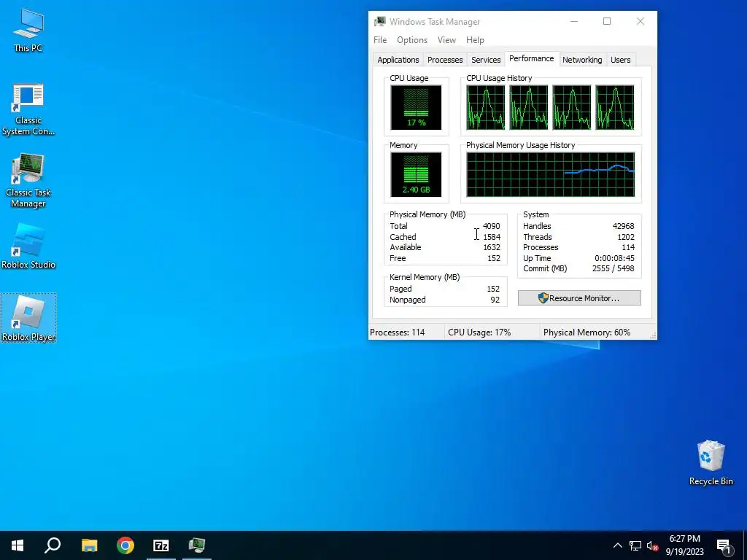Viewport: 747px width, 560px height.
Task: Click Task Manager taskbar button
Action: pyautogui.click(x=197, y=545)
